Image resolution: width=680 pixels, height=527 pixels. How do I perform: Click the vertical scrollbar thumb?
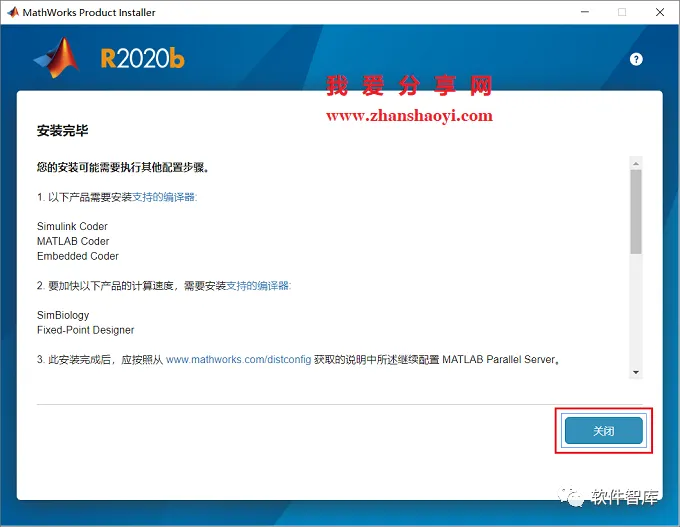pyautogui.click(x=636, y=212)
